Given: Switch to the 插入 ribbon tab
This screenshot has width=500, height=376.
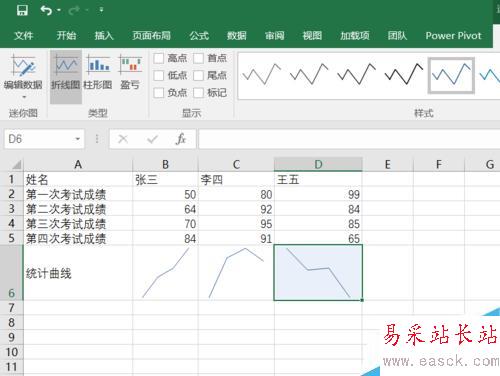Looking at the screenshot, I should [104, 35].
